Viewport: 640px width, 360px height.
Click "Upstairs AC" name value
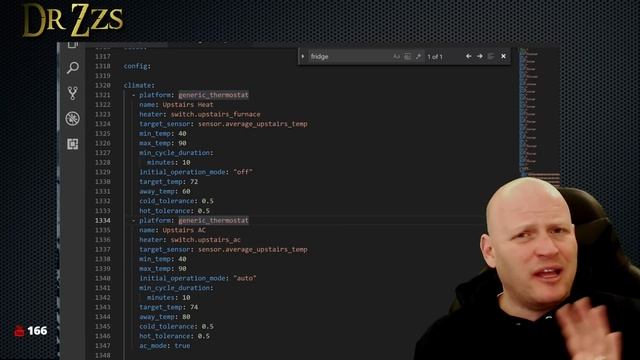pyautogui.click(x=184, y=230)
